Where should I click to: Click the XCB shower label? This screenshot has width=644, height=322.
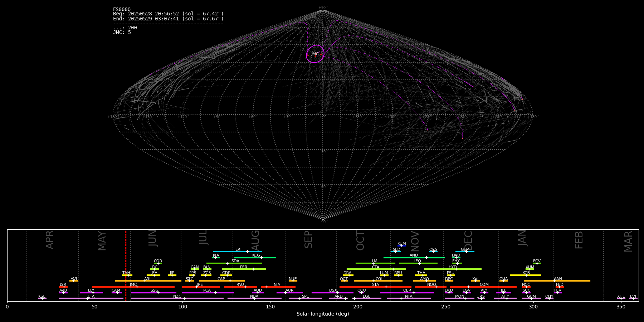tap(526, 273)
